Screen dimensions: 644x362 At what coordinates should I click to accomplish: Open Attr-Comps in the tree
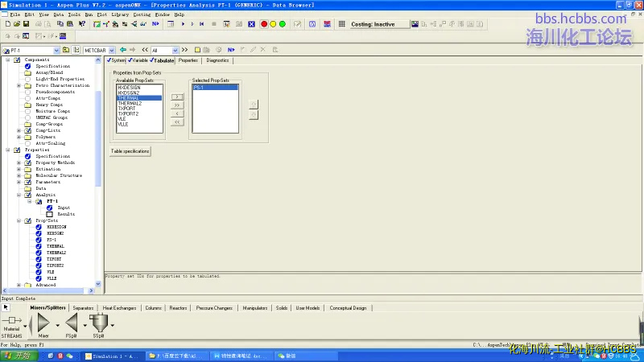(x=47, y=98)
